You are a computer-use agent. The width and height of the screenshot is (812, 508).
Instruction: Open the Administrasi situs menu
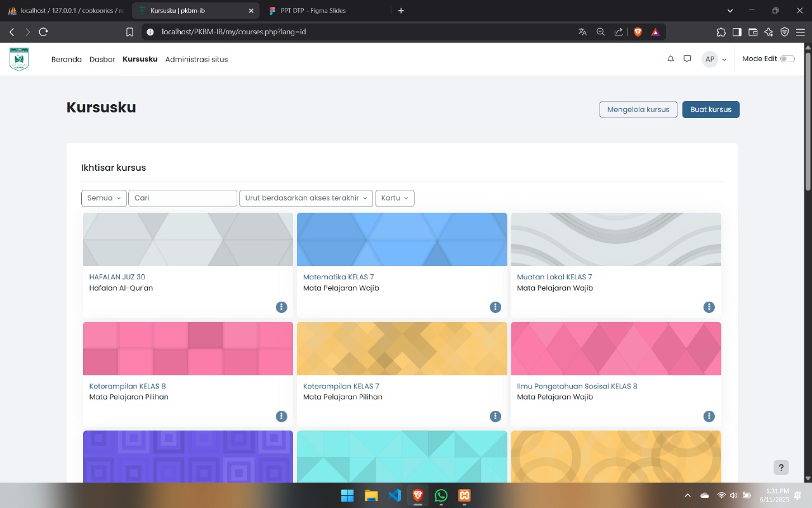pos(197,59)
